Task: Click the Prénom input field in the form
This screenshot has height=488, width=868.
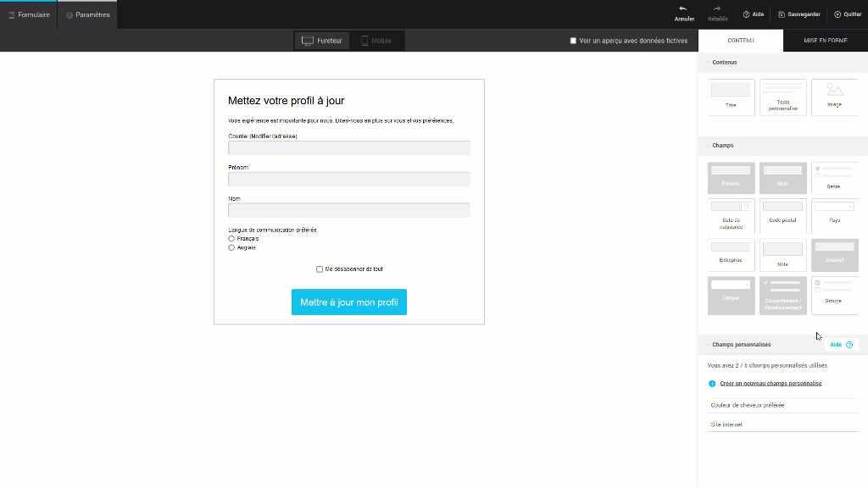Action: tap(348, 179)
